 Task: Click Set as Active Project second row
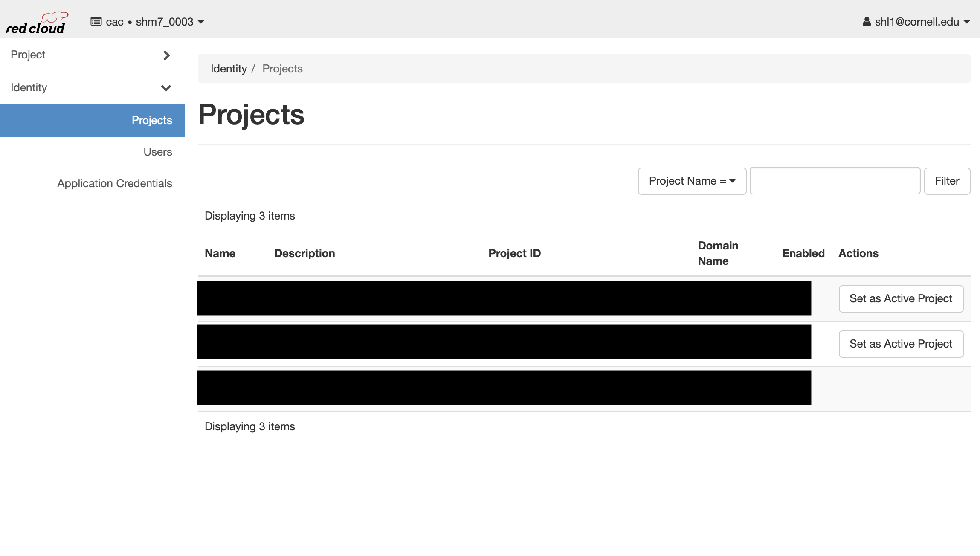click(901, 343)
